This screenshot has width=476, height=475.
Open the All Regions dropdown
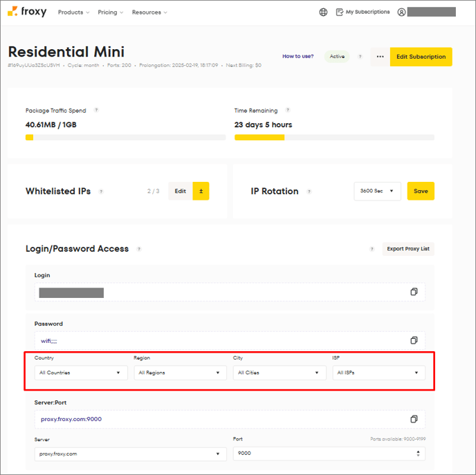pos(181,373)
